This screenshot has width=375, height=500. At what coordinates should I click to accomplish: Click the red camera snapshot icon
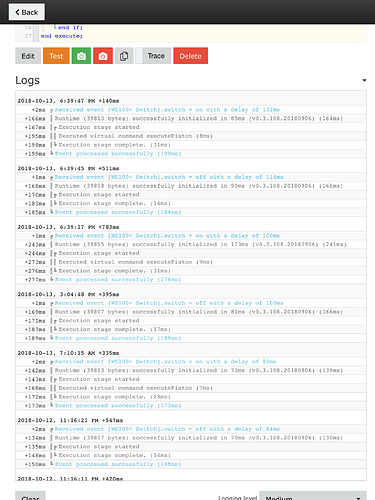[103, 56]
